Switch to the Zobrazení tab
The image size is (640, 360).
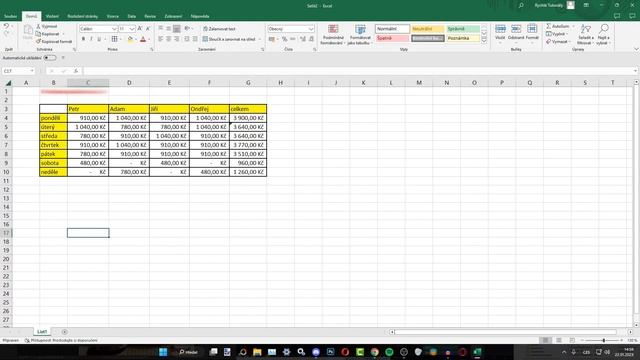pos(173,16)
